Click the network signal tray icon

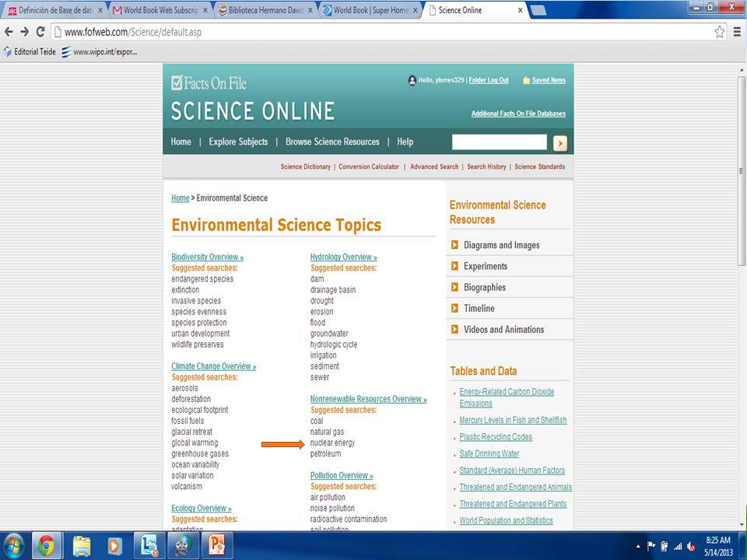point(678,547)
